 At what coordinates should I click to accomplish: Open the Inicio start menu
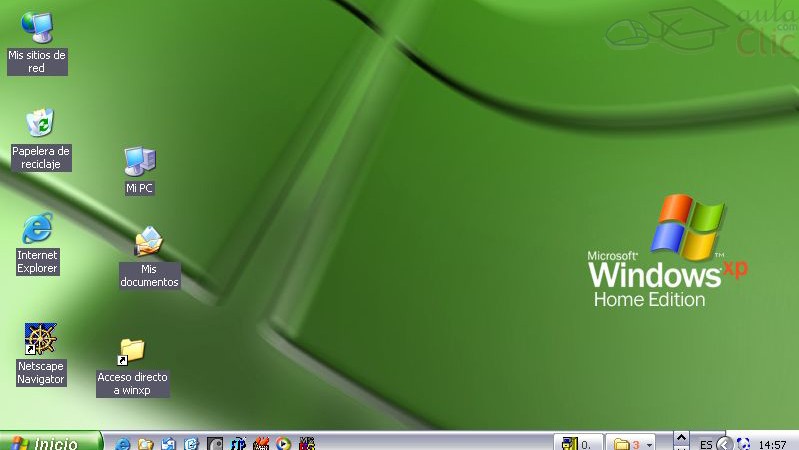point(50,442)
